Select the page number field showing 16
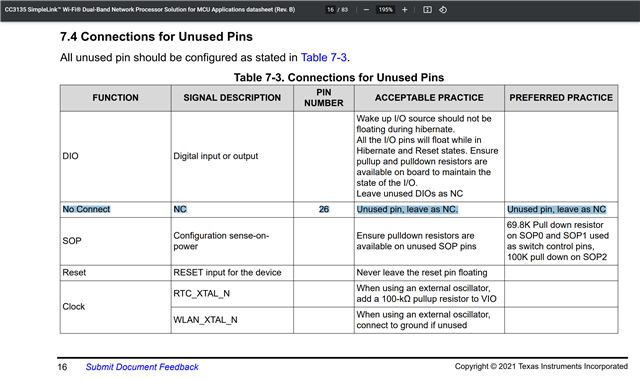Viewport: 640px width, 381px height. (x=330, y=9)
